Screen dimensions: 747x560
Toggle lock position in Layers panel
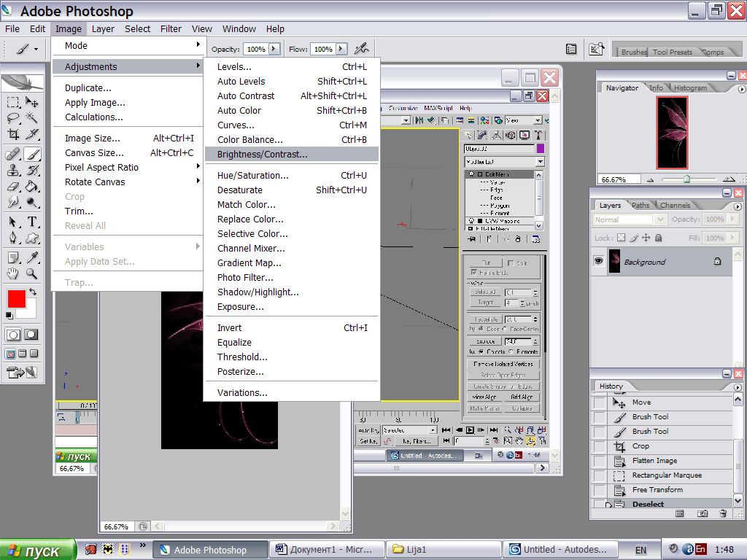tap(646, 238)
